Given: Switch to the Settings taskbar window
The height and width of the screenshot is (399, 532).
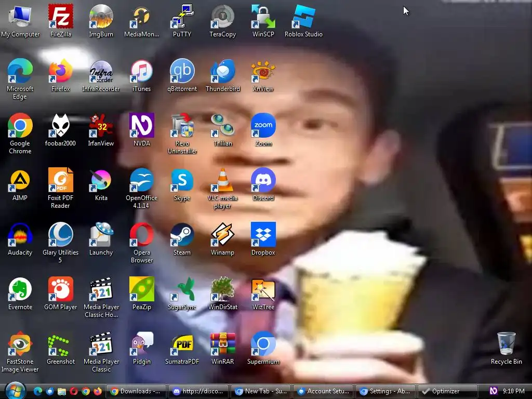Looking at the screenshot, I should pos(385,391).
